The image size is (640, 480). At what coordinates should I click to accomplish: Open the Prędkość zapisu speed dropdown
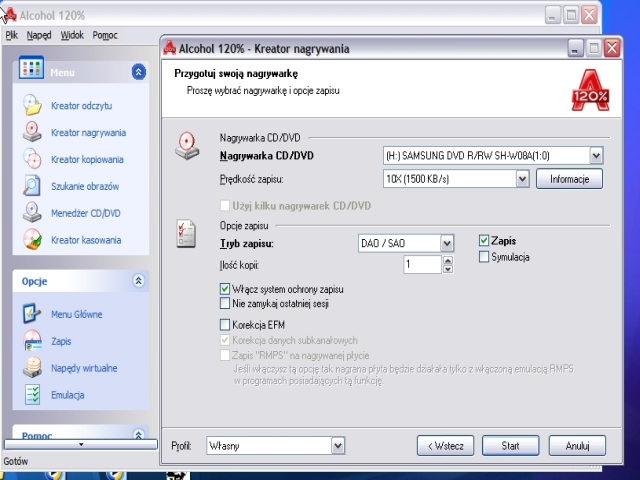[x=522, y=179]
